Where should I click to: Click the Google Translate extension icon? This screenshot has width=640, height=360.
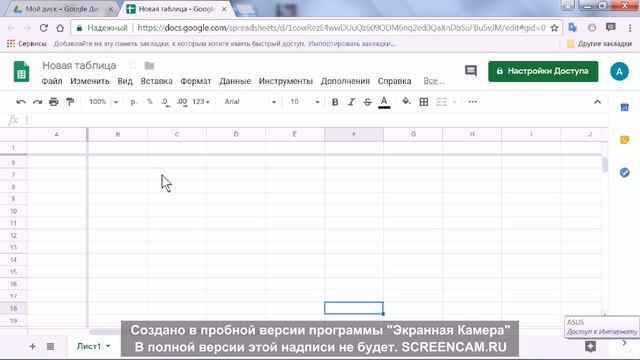pyautogui.click(x=573, y=27)
